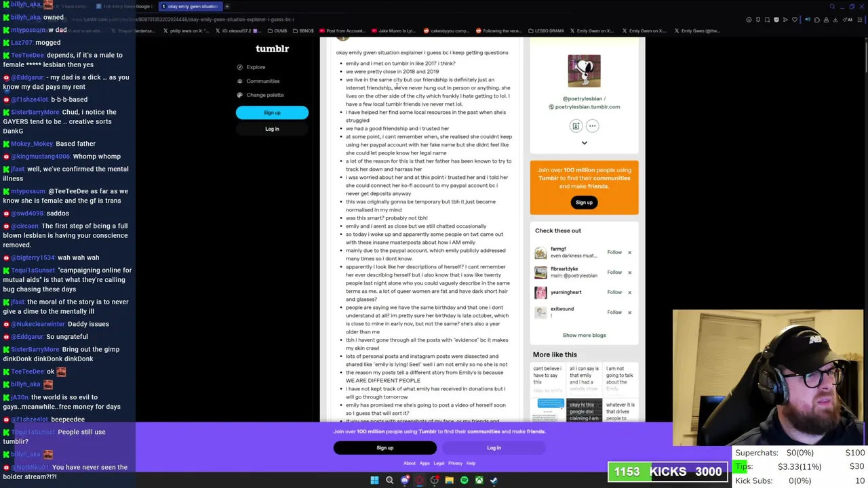This screenshot has width=868, height=488.
Task: Open the Privacy footer link
Action: pos(455,464)
